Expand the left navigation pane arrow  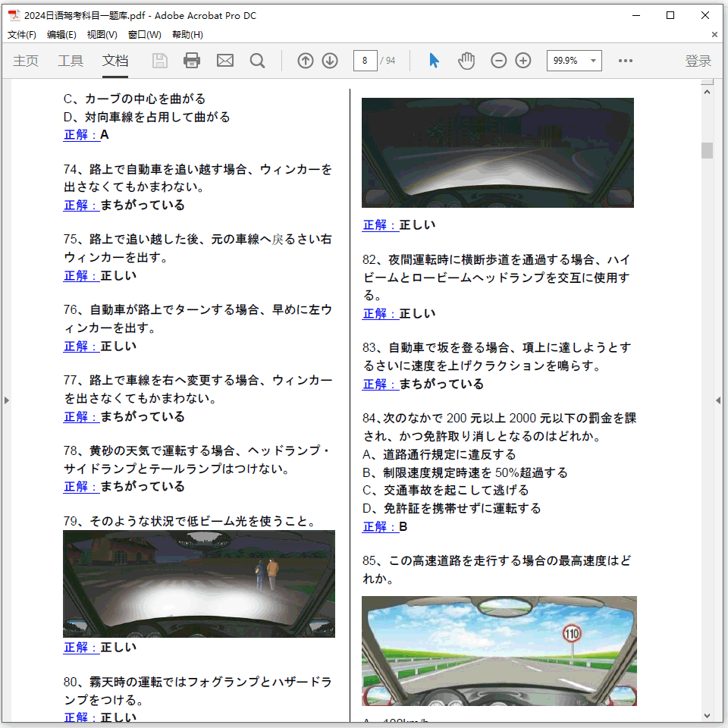[7, 400]
